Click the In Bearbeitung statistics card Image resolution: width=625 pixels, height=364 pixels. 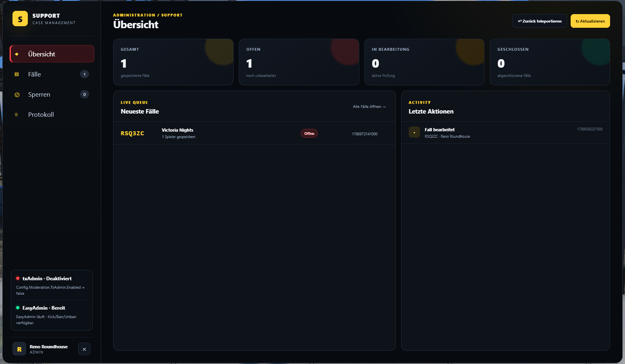[424, 62]
